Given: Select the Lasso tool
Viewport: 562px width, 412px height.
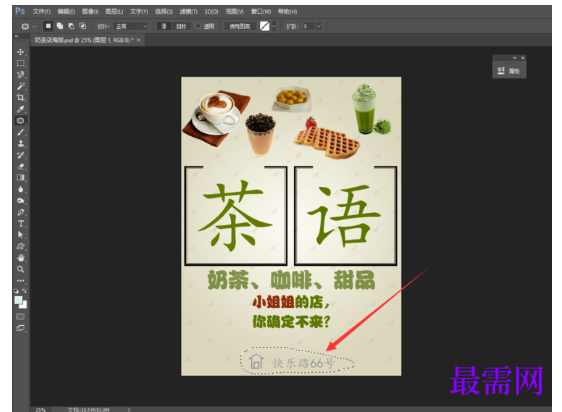Looking at the screenshot, I should (20, 75).
